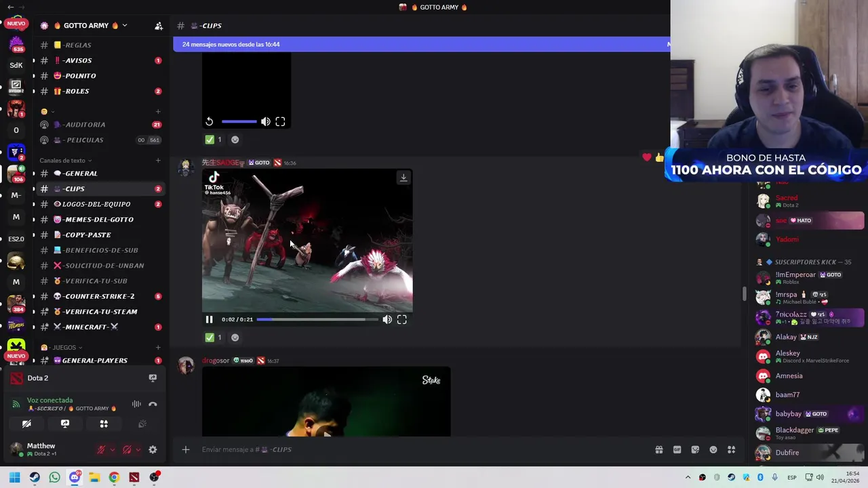Open the soundboard icon in voice panel
868x488 pixels.
142,424
